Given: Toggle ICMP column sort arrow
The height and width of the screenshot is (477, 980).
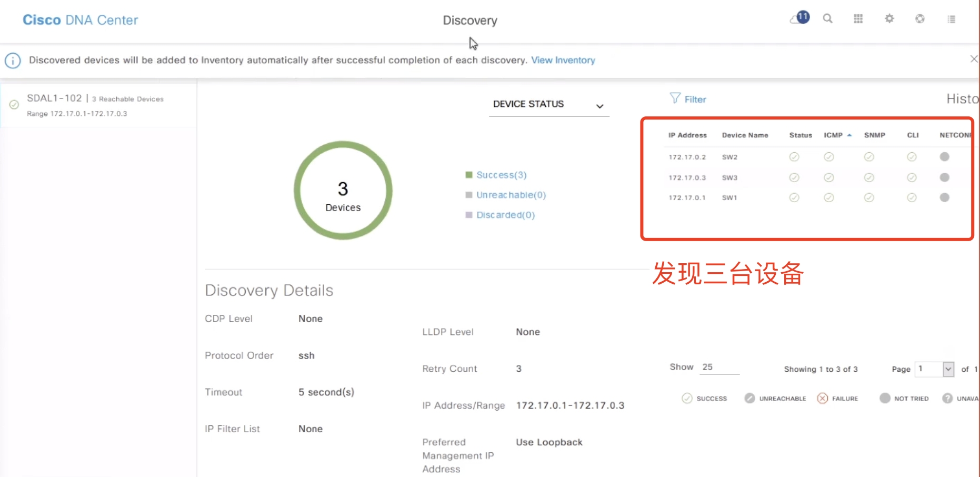Looking at the screenshot, I should tap(849, 135).
